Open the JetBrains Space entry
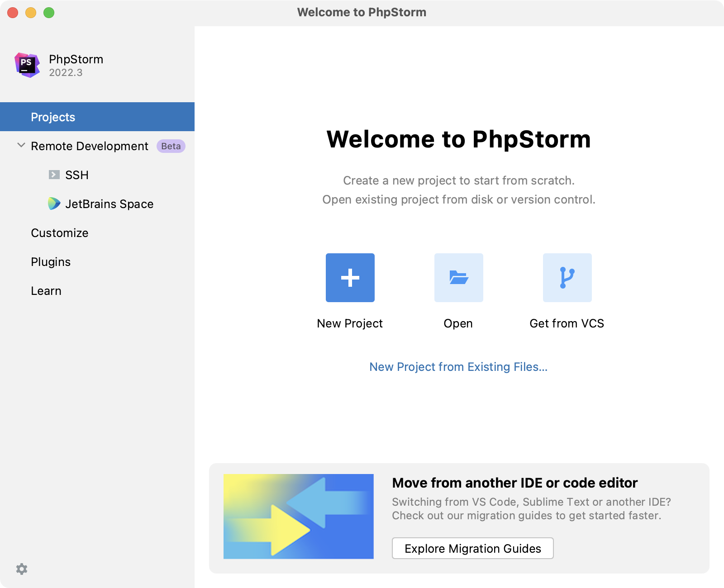Viewport: 724px width, 588px height. pos(97,204)
